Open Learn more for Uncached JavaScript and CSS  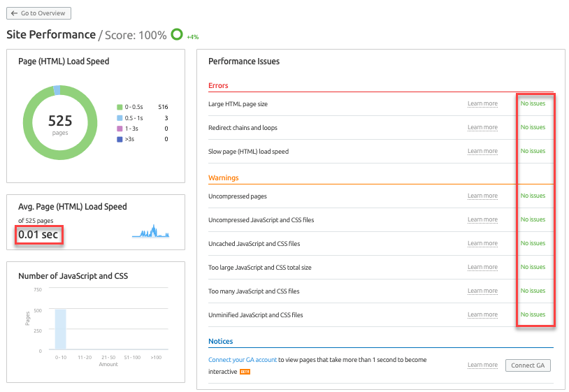pyautogui.click(x=482, y=244)
